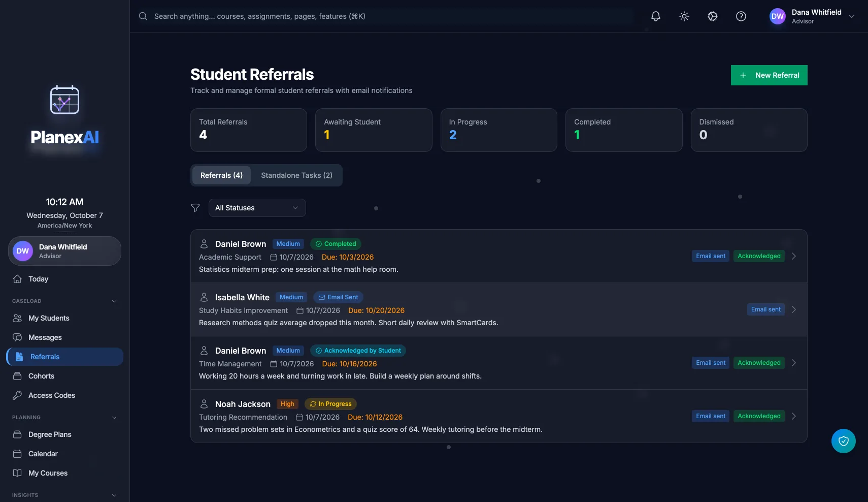Click Acknowledged badge on Noah Jackson row
Image resolution: width=868 pixels, height=502 pixels.
coord(759,416)
